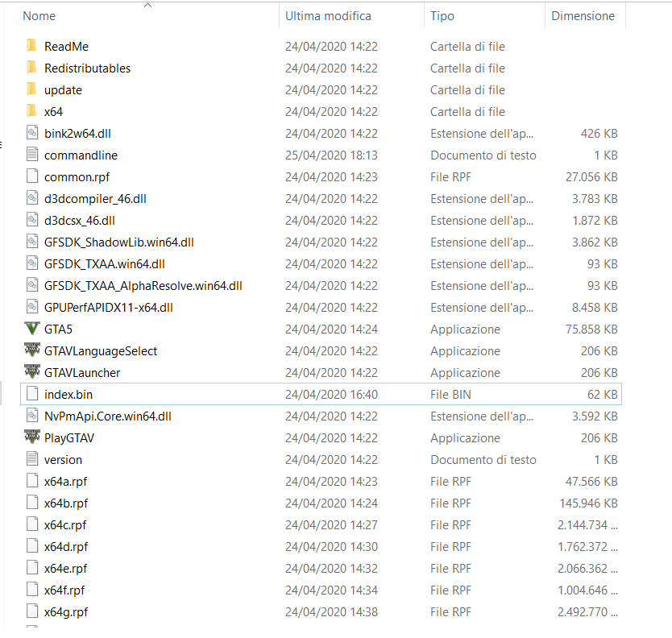Click the 145.946 KB size of x64b.rpf
The height and width of the screenshot is (638, 672).
pyautogui.click(x=588, y=503)
